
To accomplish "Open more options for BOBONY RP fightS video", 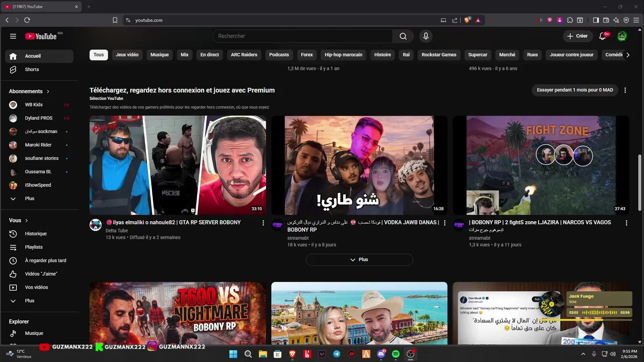I will (x=626, y=223).
